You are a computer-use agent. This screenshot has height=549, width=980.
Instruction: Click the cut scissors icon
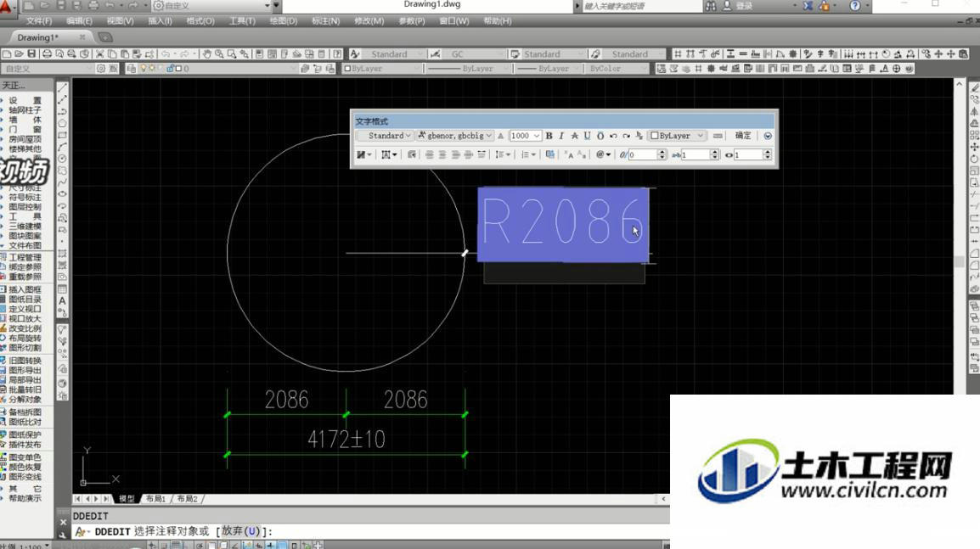[99, 54]
